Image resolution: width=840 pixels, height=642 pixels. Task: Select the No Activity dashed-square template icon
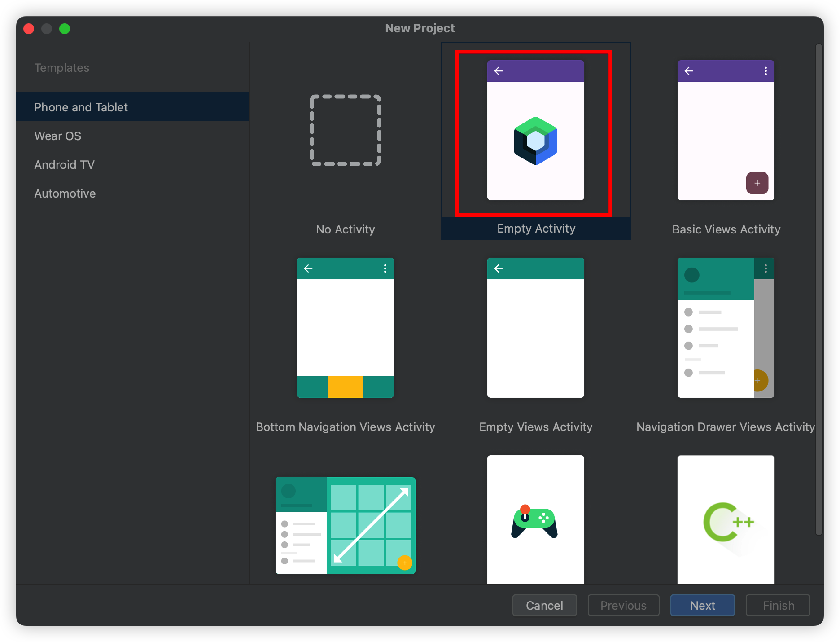coord(346,130)
